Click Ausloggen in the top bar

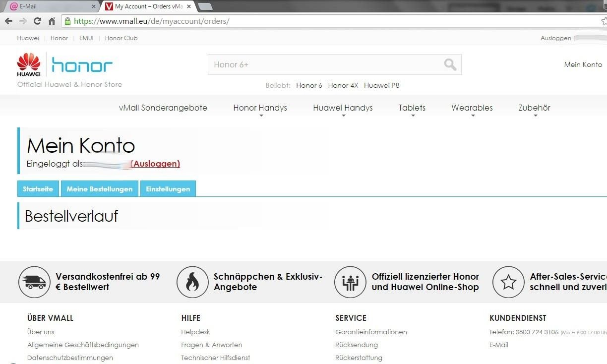556,38
